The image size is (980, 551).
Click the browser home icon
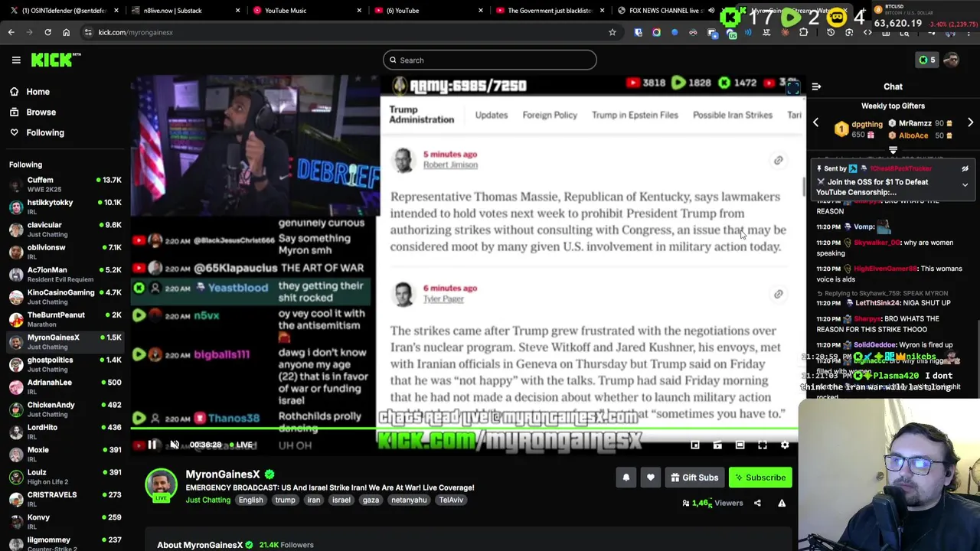click(66, 32)
